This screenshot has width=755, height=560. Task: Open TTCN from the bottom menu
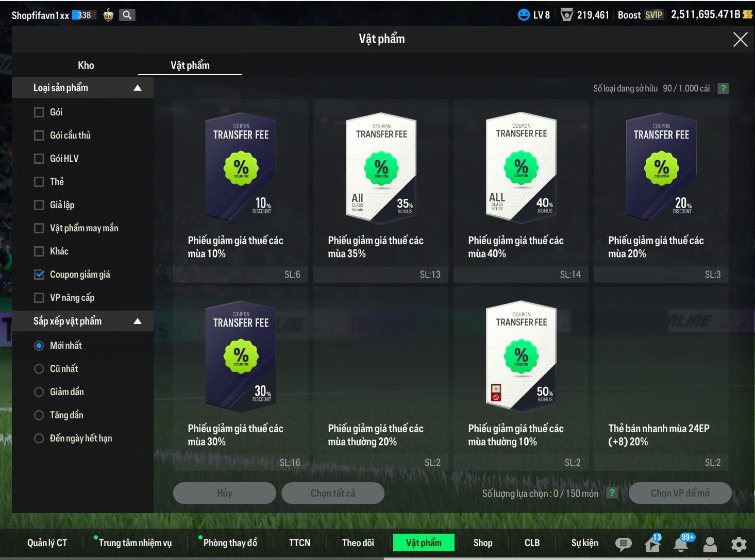(299, 543)
